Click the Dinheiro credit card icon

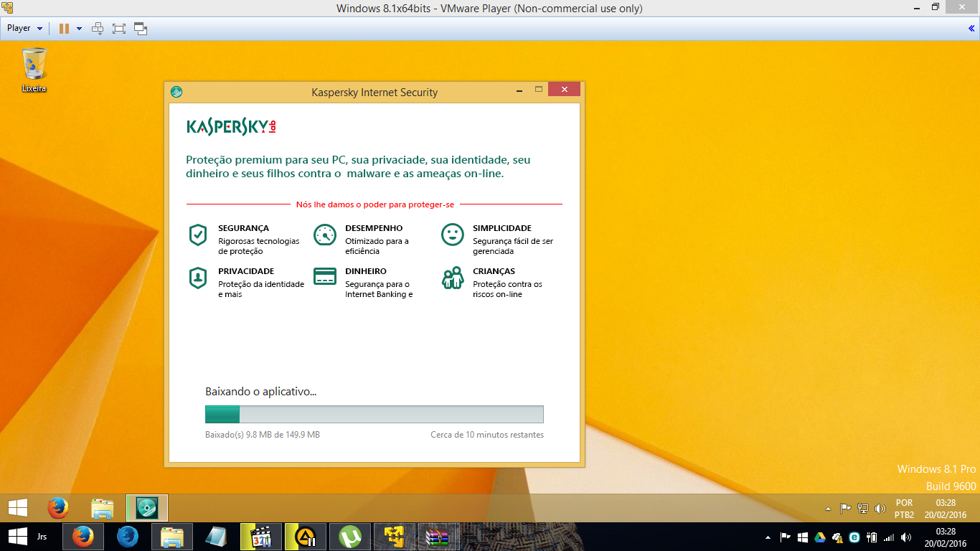click(325, 277)
